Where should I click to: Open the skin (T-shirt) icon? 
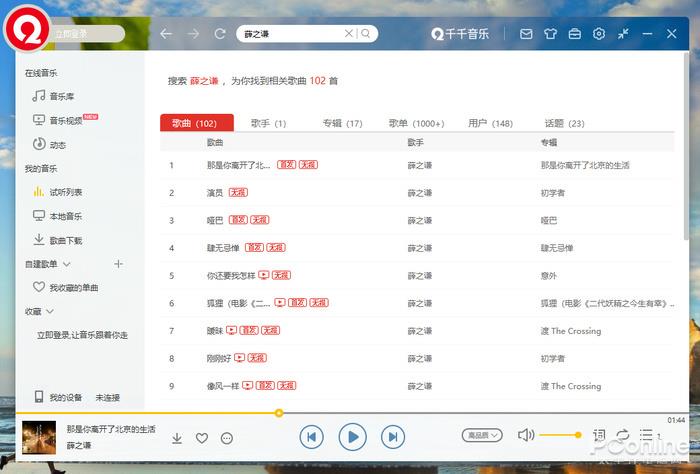tap(550, 34)
